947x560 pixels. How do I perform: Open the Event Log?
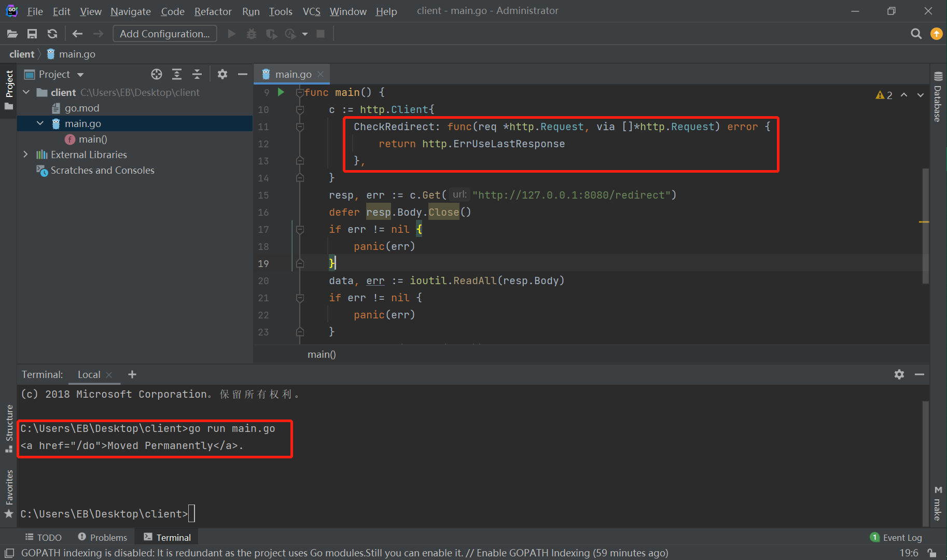tap(896, 537)
